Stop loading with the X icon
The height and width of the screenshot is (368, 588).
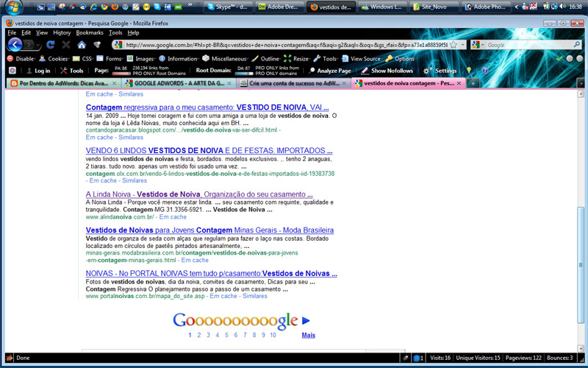(66, 45)
